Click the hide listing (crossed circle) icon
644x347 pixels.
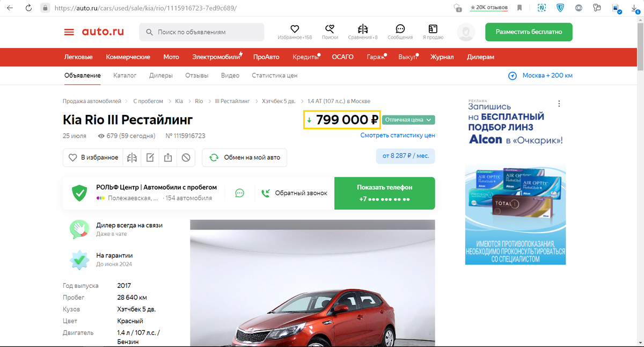point(186,157)
